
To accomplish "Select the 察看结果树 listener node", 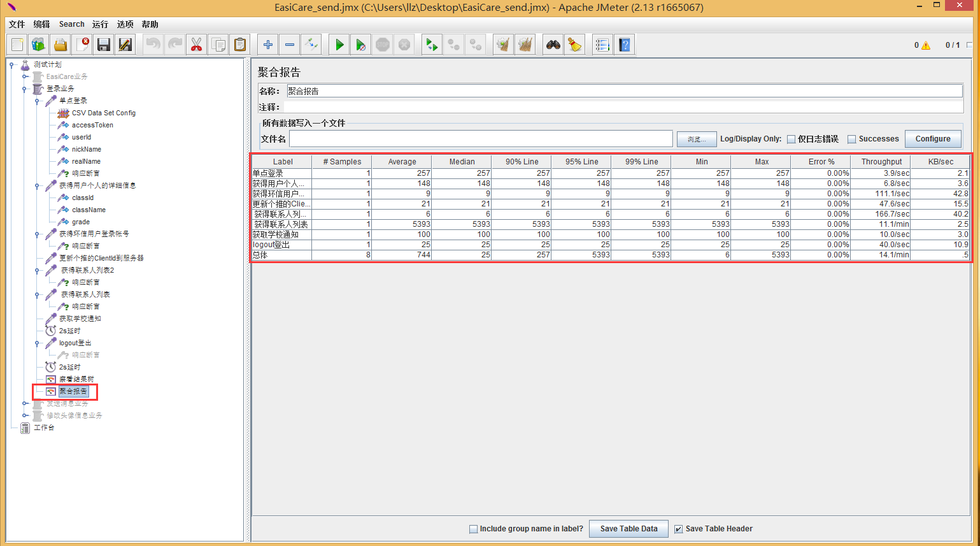I will 70,379.
